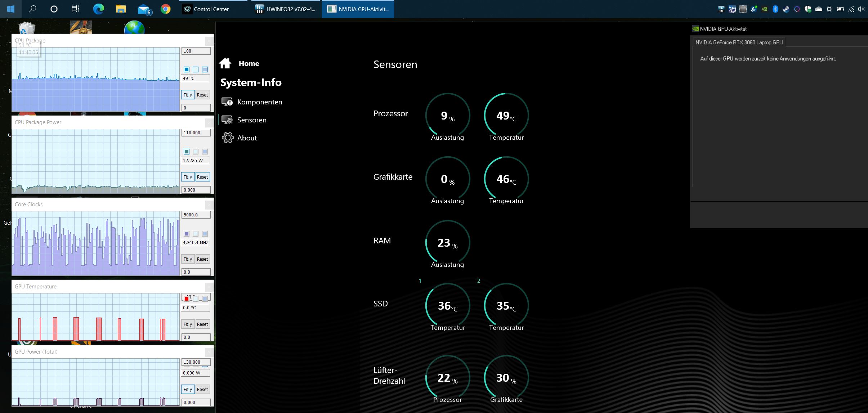
Task: Click the RAM Auslastung 23% gauge
Action: pyautogui.click(x=448, y=243)
